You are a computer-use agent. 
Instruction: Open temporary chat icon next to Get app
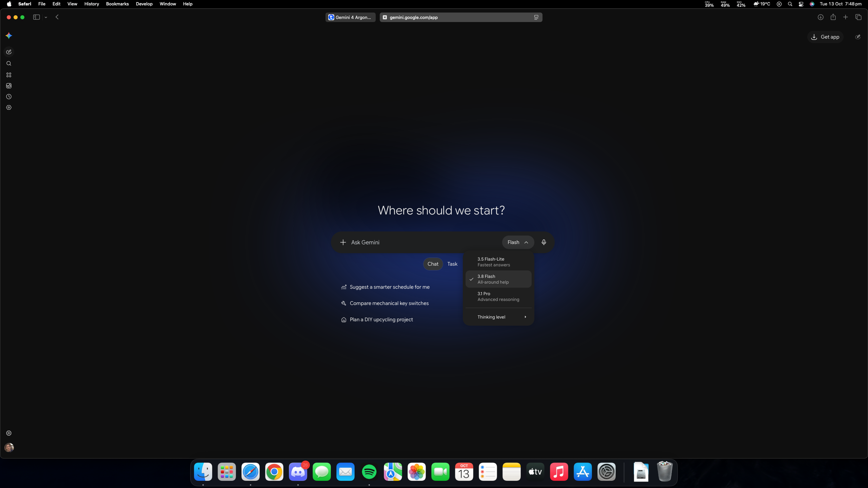(x=858, y=37)
